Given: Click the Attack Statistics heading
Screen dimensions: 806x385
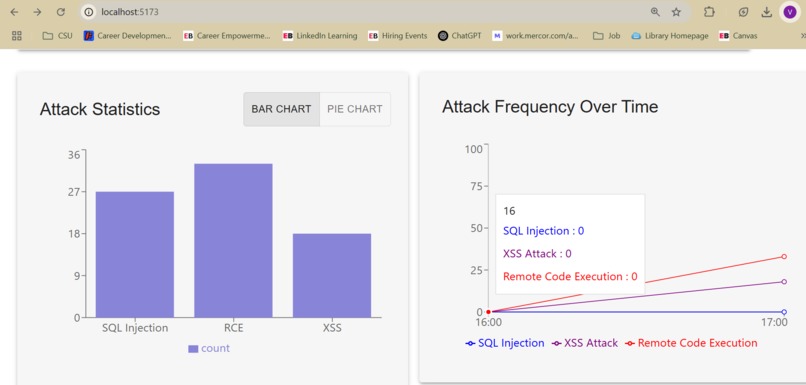Looking at the screenshot, I should (100, 109).
